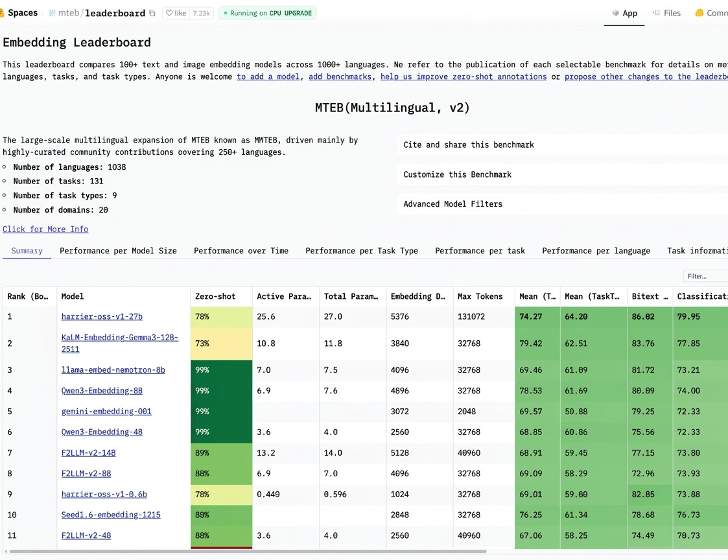Check the Running on CPU UPGRADE status badge
The image size is (728, 560).
tap(267, 12)
